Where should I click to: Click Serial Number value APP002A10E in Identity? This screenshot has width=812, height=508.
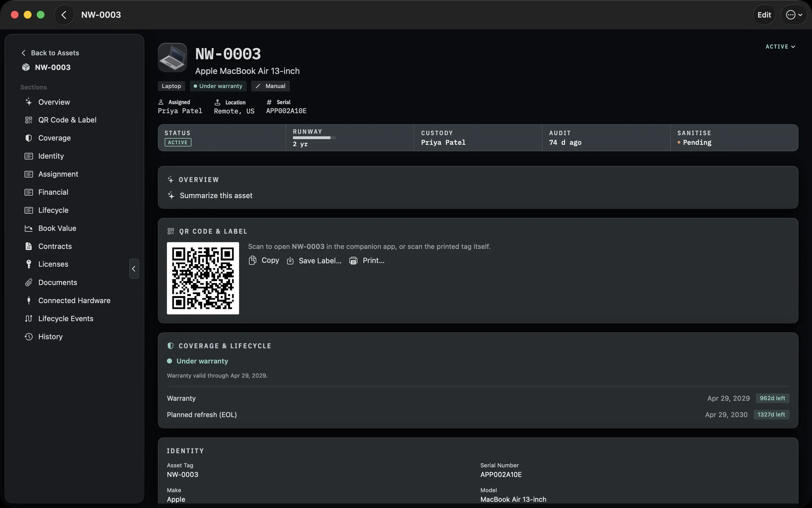501,475
